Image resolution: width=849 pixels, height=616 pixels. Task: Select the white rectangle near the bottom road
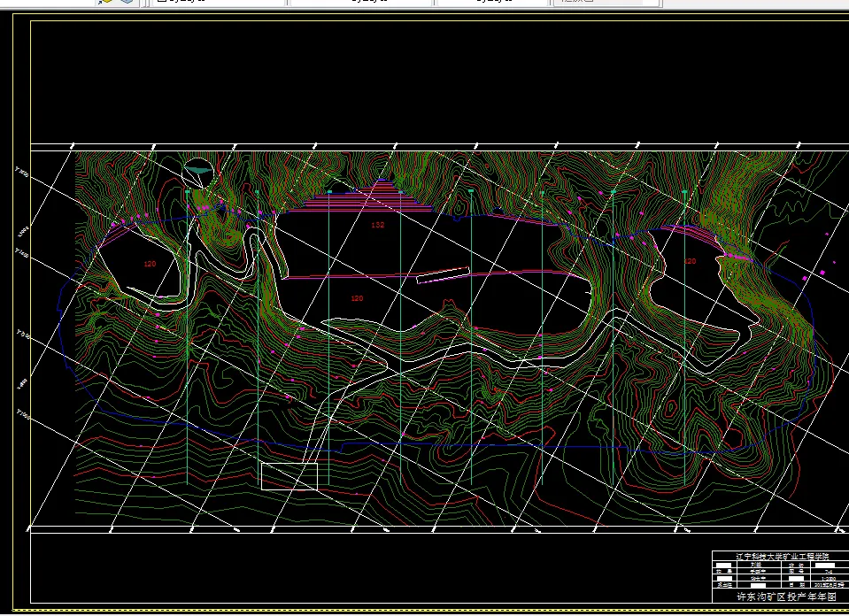289,476
